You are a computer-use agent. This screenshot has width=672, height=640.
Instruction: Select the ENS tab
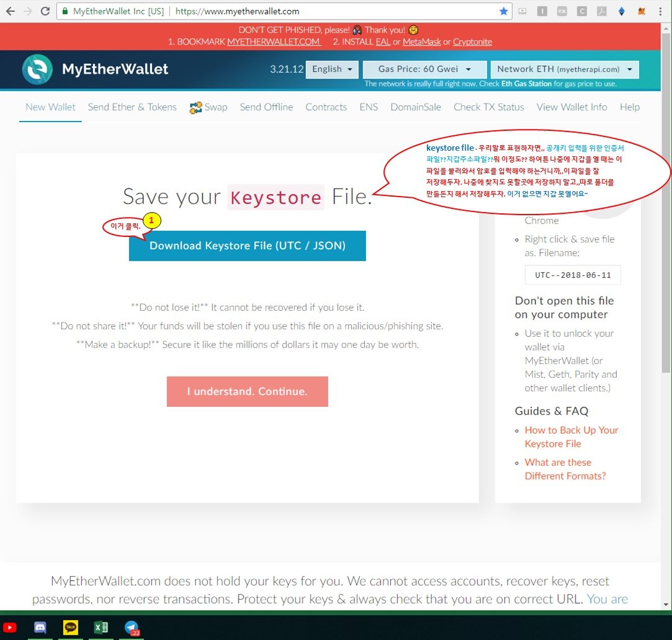(369, 107)
